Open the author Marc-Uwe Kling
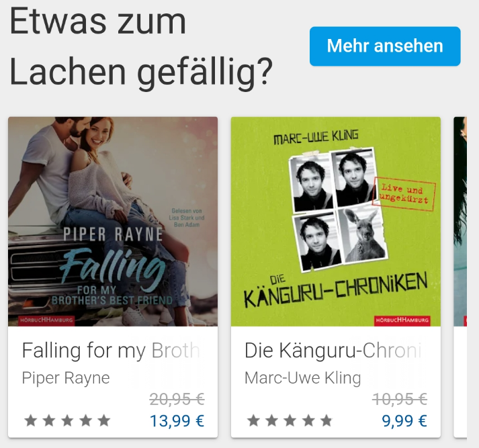The image size is (479, 448). (303, 378)
